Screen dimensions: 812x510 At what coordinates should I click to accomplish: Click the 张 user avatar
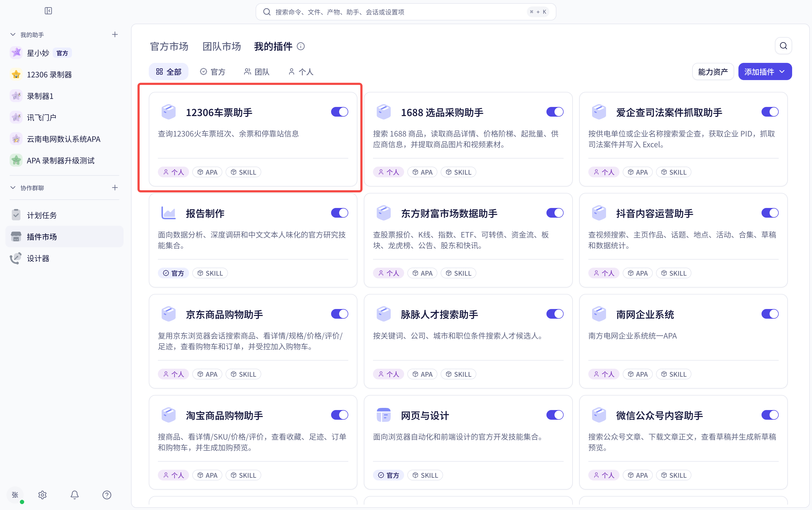point(15,494)
